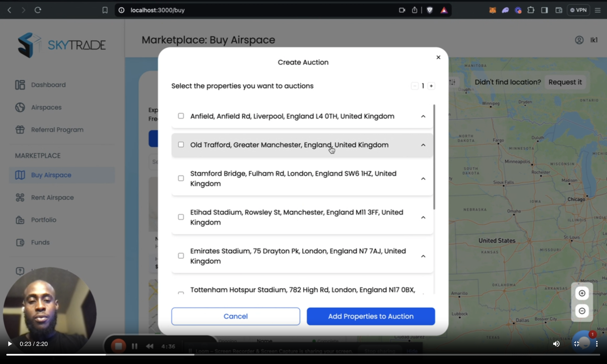607x364 pixels.
Task: Expand the Anfield property chevron
Action: click(423, 116)
